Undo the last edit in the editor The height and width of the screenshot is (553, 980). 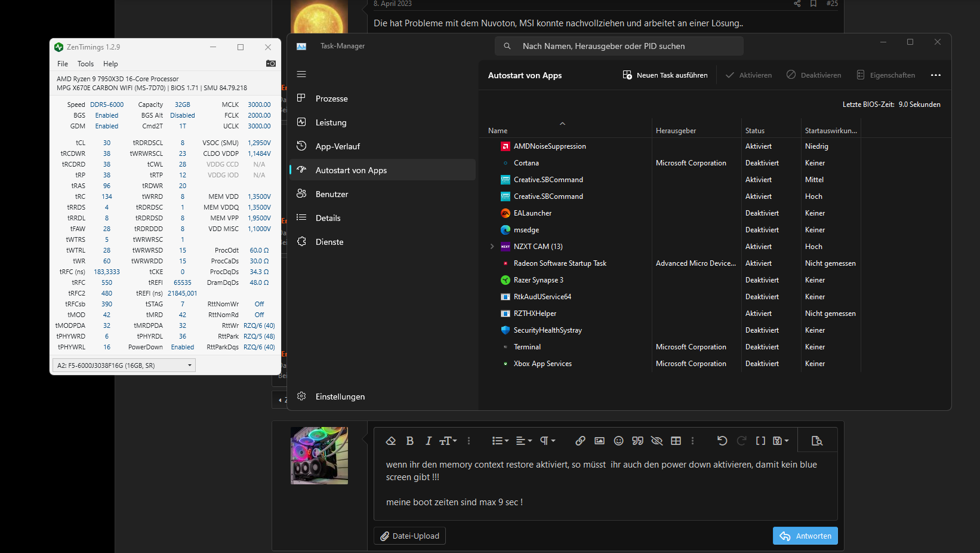coord(722,440)
